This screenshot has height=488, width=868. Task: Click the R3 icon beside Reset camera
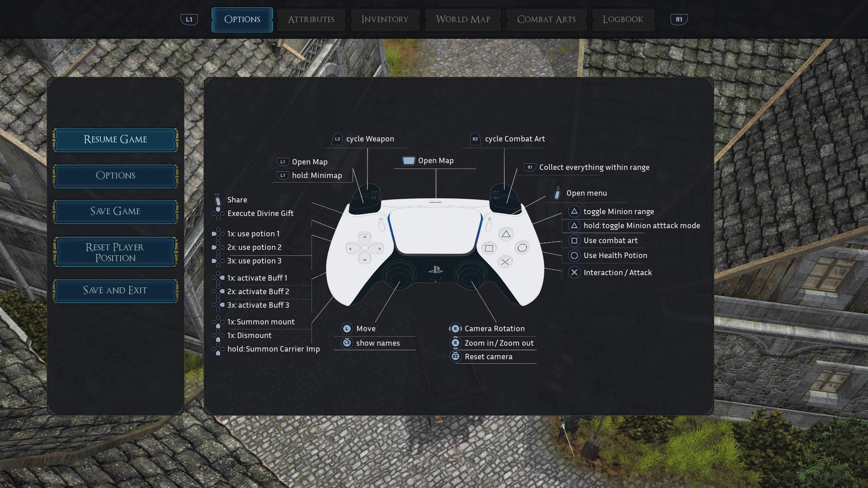[x=455, y=356]
